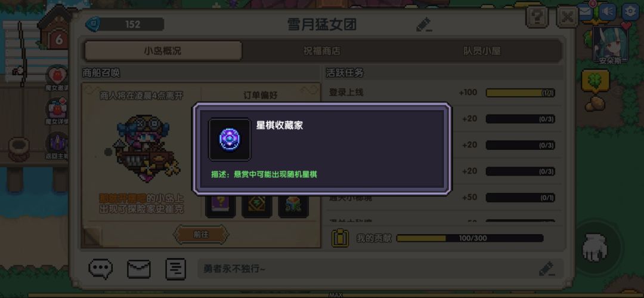Open the 安朵斯 character portrait
This screenshot has width=644, height=298.
611,44
